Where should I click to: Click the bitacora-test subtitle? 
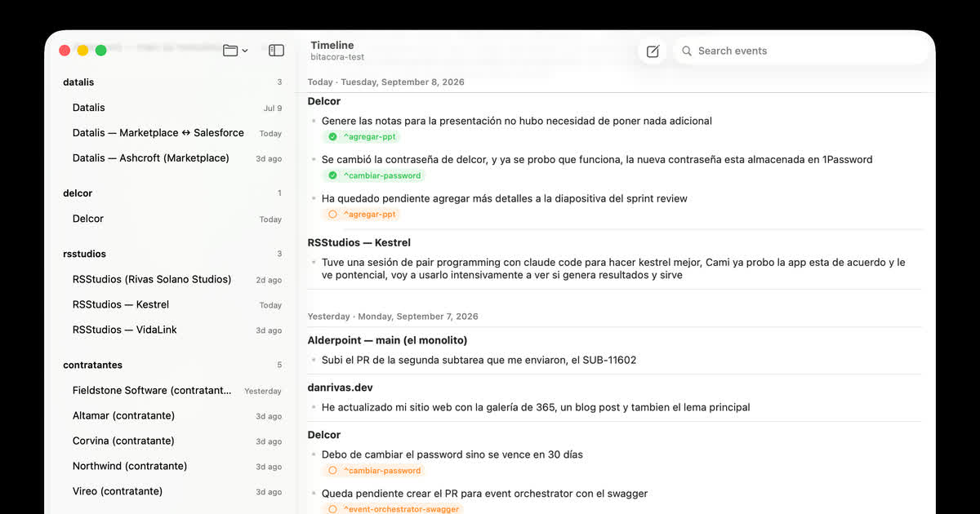tap(337, 57)
